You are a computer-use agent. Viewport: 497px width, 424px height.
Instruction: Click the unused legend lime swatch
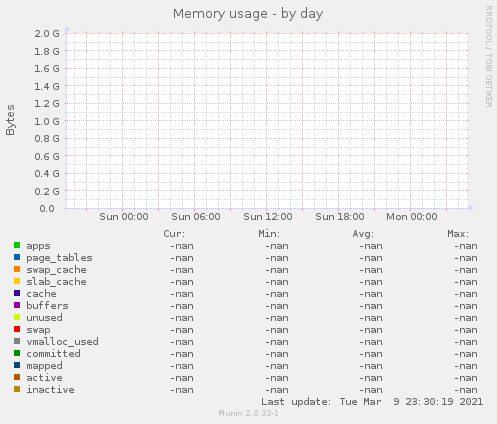17,317
